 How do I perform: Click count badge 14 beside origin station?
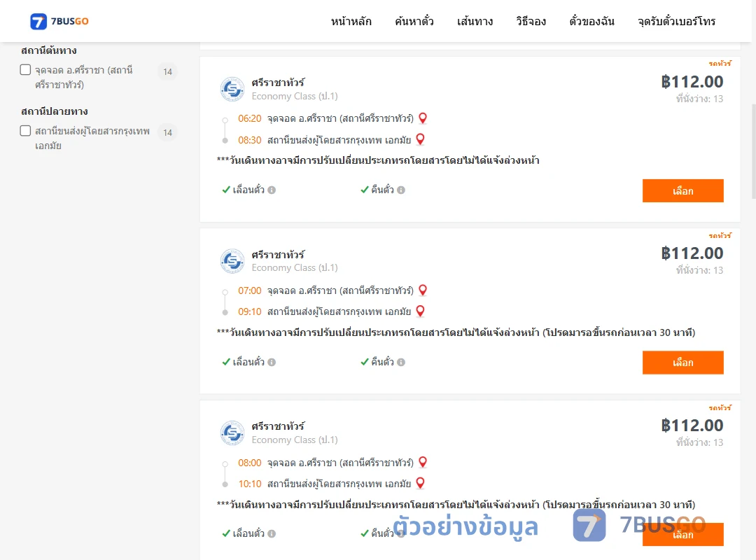(x=168, y=71)
